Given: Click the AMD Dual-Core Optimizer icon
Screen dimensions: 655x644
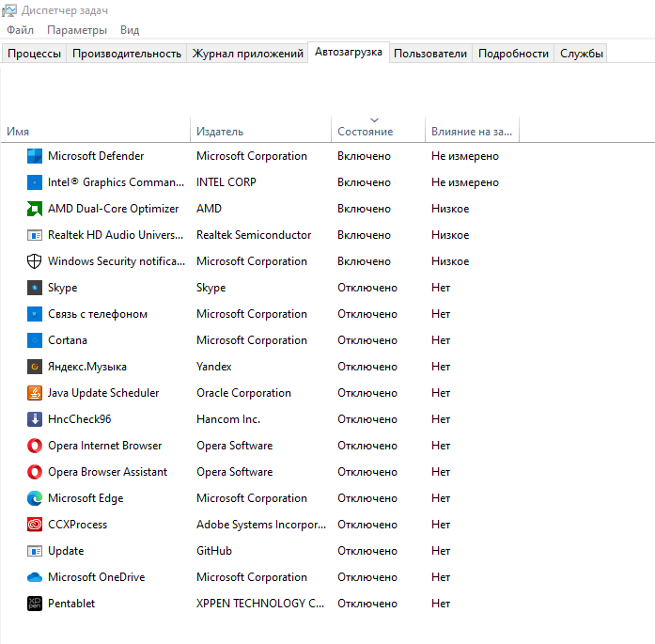Looking at the screenshot, I should [34, 209].
